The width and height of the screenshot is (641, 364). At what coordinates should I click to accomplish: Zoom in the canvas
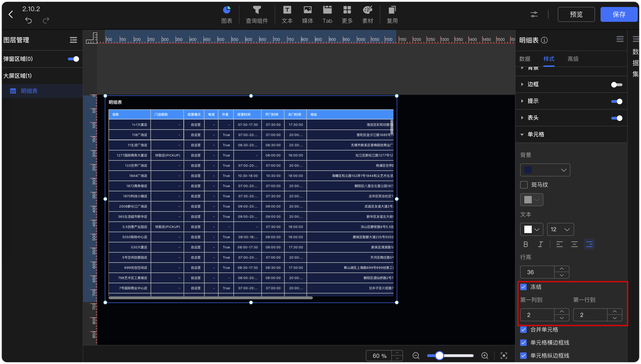pos(485,355)
